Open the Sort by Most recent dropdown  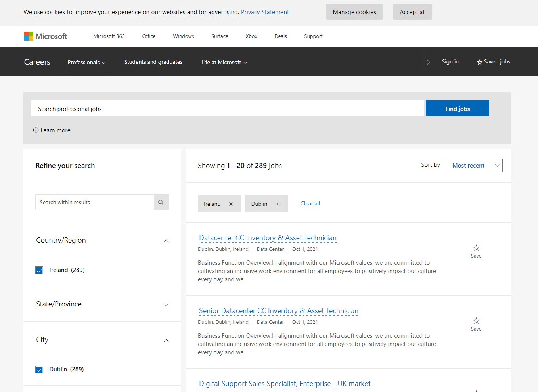point(474,166)
